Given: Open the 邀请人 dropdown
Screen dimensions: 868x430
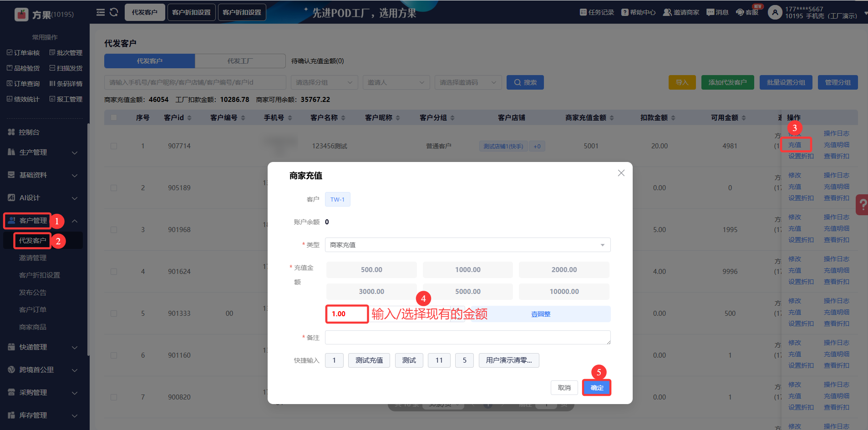Looking at the screenshot, I should (396, 82).
